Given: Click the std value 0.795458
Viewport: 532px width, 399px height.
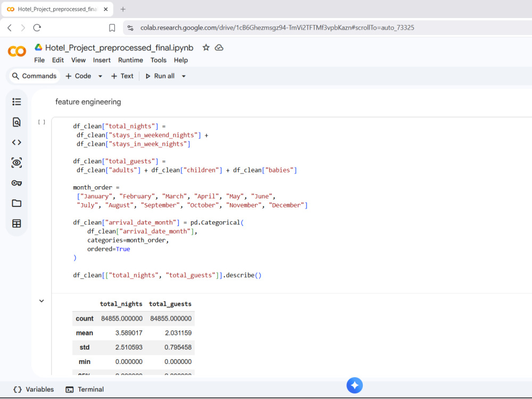Looking at the screenshot, I should point(178,347).
